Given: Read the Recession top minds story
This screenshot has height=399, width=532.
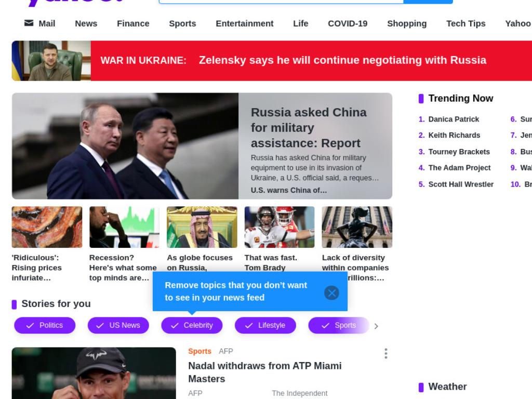Looking at the screenshot, I should click(123, 268).
